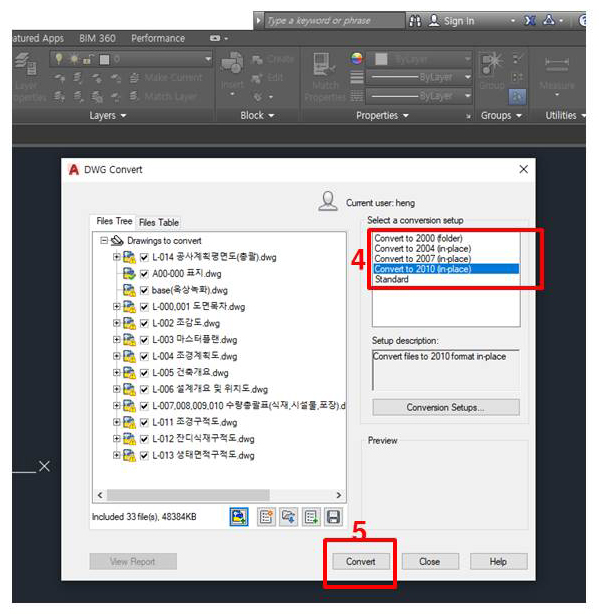Click the Insert block icon in the ribbon
This screenshot has width=599, height=614.
click(232, 64)
